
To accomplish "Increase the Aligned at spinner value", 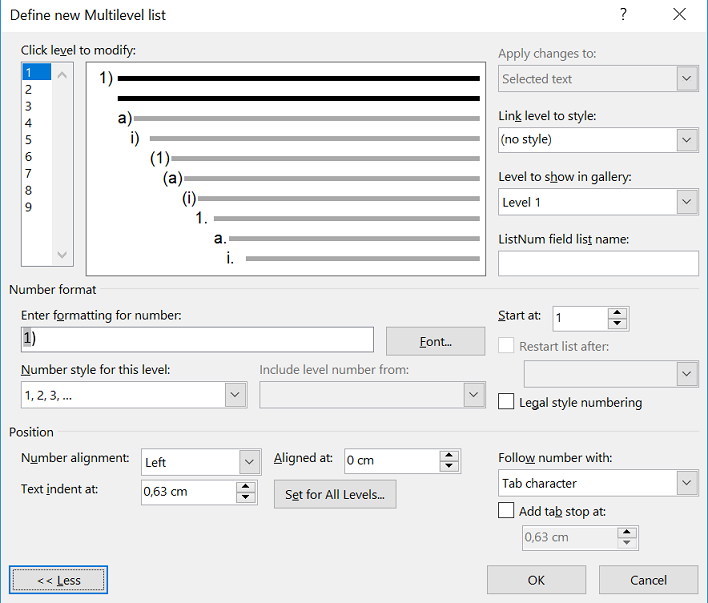I will coord(450,456).
